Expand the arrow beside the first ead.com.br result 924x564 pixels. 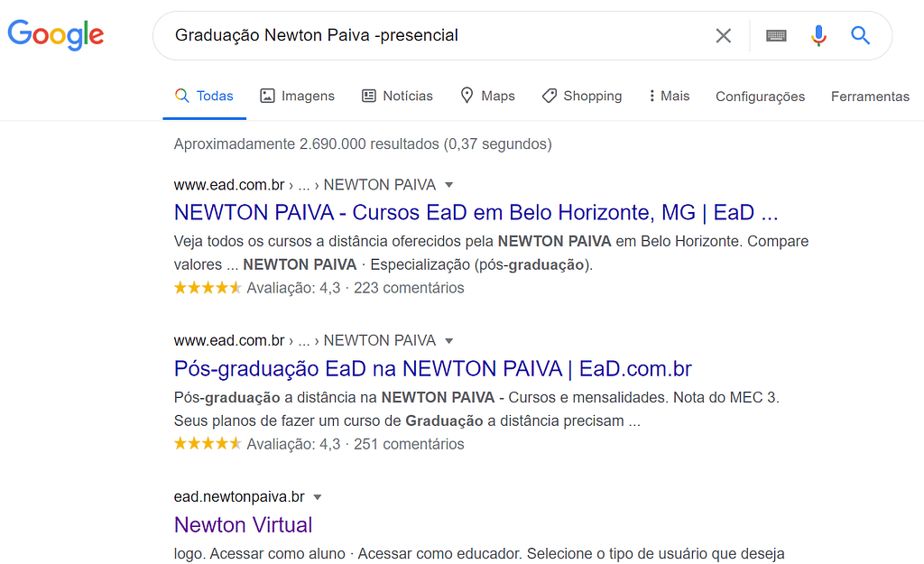(x=449, y=185)
